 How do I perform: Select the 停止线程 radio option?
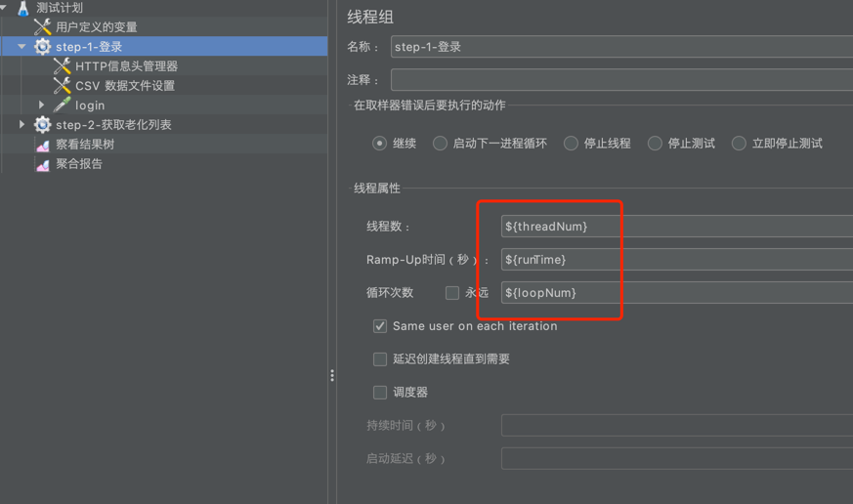571,144
